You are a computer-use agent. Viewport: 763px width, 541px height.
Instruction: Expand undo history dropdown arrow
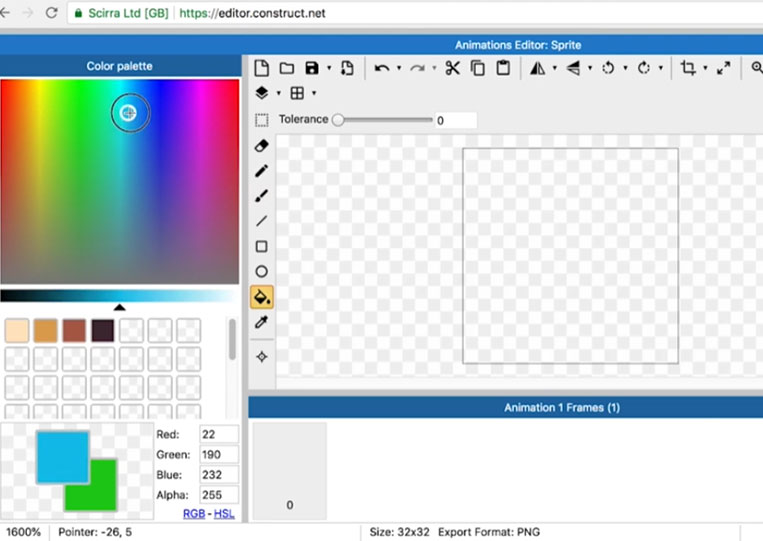tap(399, 68)
